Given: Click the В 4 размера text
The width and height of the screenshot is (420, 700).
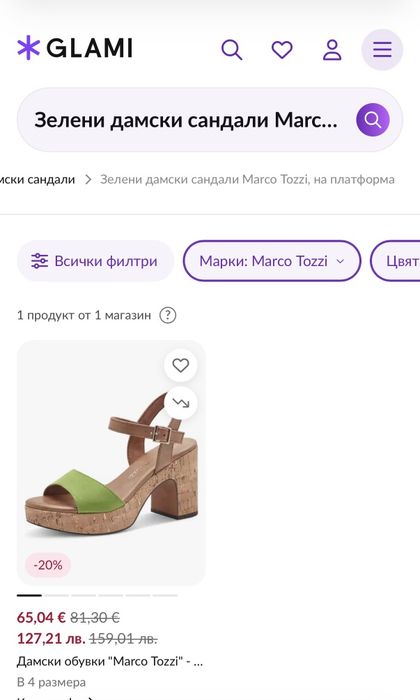Looking at the screenshot, I should point(51,682).
